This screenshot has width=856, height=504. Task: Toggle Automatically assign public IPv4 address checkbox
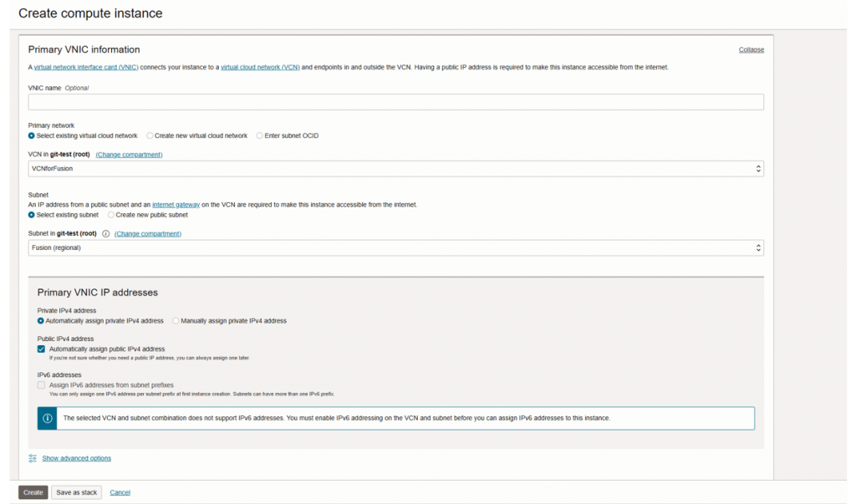42,349
